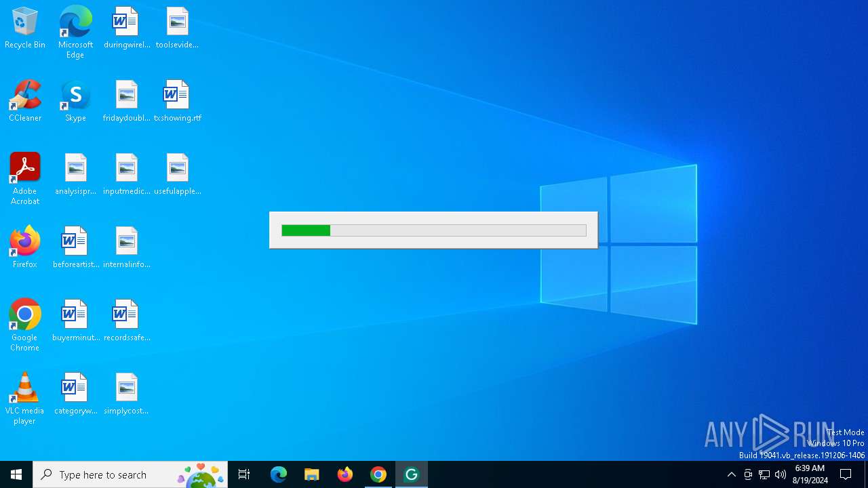Select the txshowing.rtf document
This screenshot has height=488, width=868.
click(x=177, y=102)
